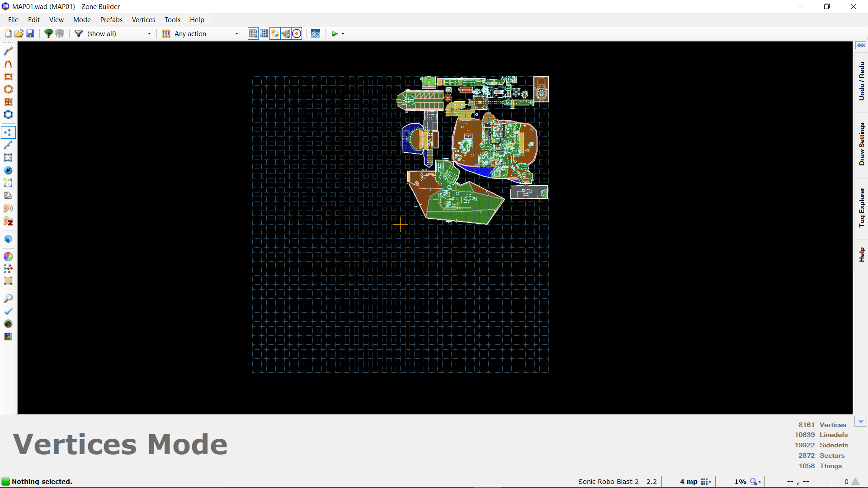Click the green status indicator square

(5, 482)
